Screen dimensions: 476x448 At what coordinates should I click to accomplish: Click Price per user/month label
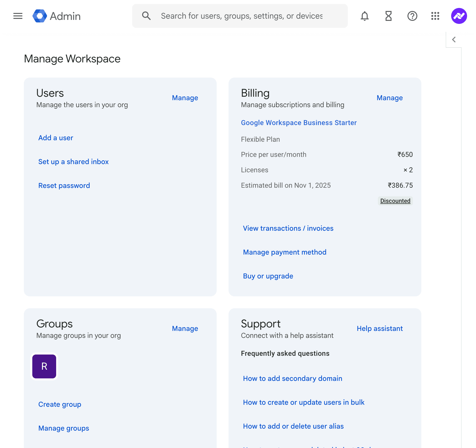[x=274, y=154]
